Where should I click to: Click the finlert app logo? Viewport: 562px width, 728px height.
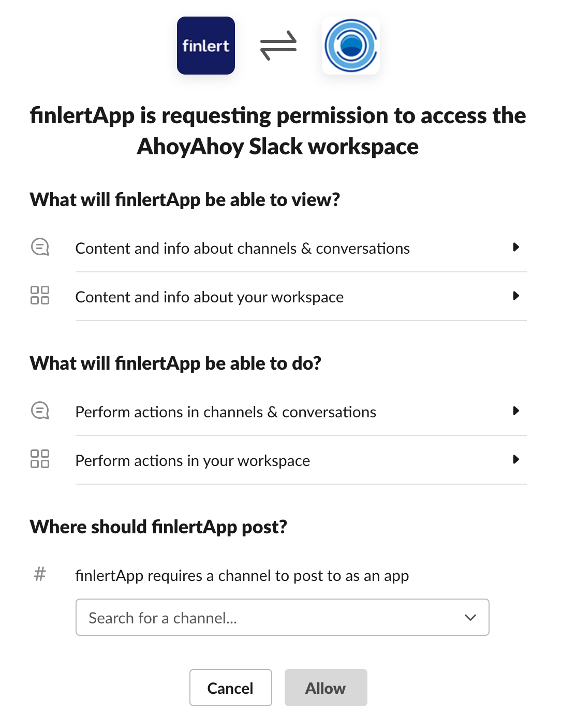click(205, 46)
